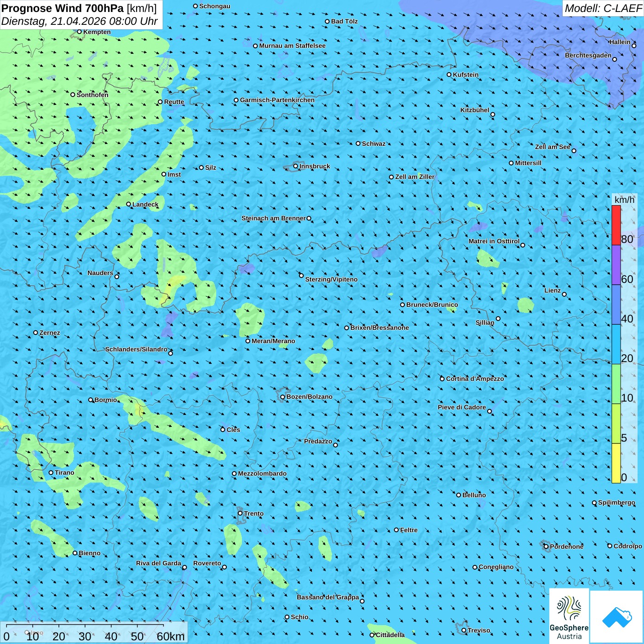Click the 'Kufstein' label

click(466, 75)
